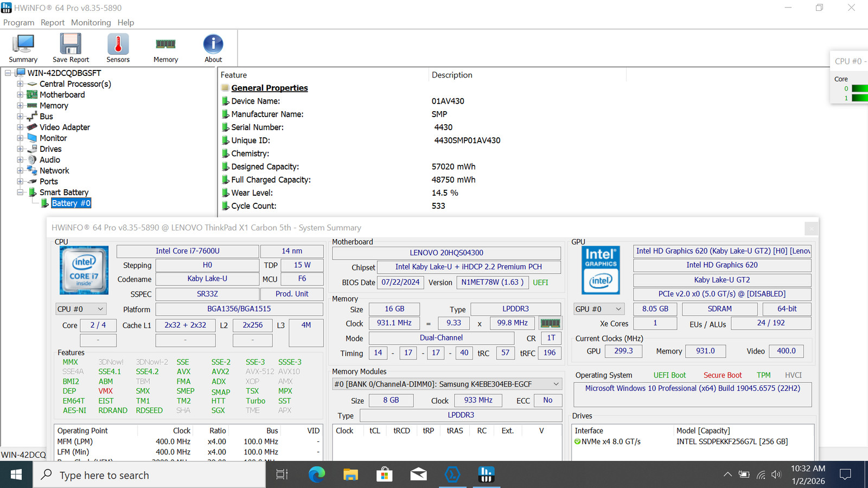Viewport: 868px width, 488px height.
Task: Open the Help menu
Action: pos(125,23)
